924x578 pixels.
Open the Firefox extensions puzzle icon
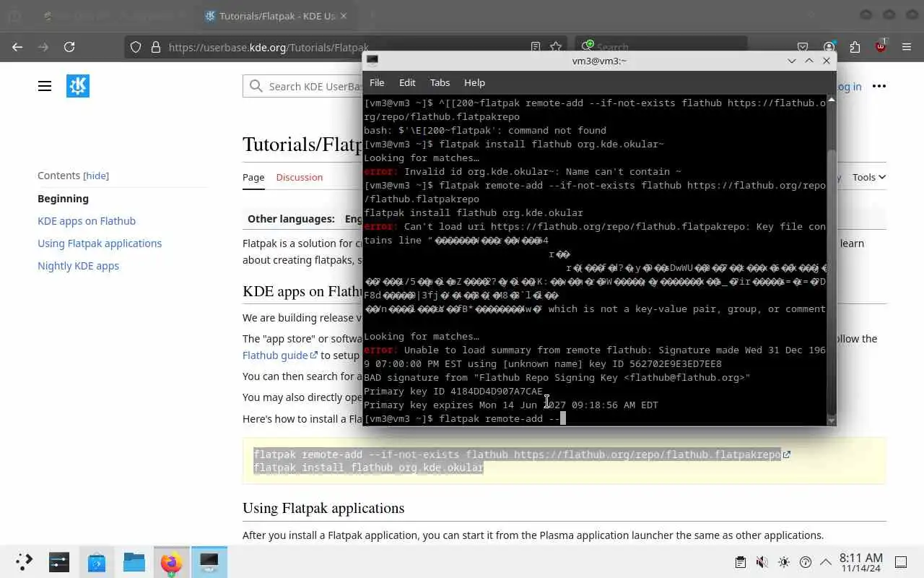(x=855, y=47)
